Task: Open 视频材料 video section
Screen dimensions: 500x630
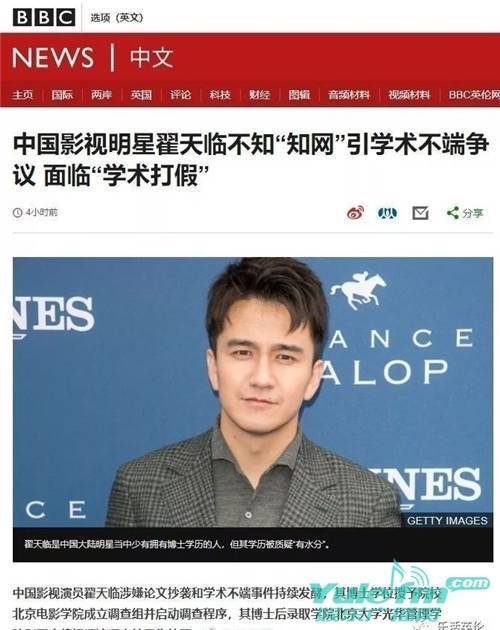Action: click(x=409, y=95)
